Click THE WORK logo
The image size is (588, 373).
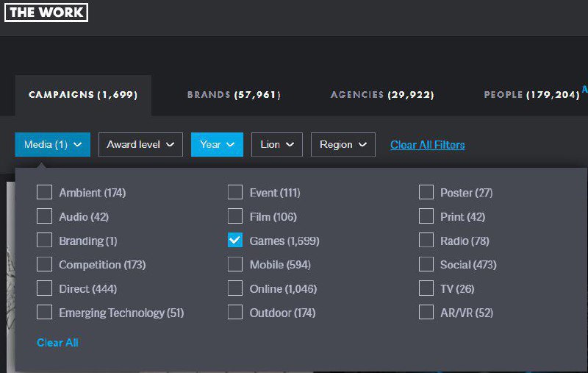(46, 13)
